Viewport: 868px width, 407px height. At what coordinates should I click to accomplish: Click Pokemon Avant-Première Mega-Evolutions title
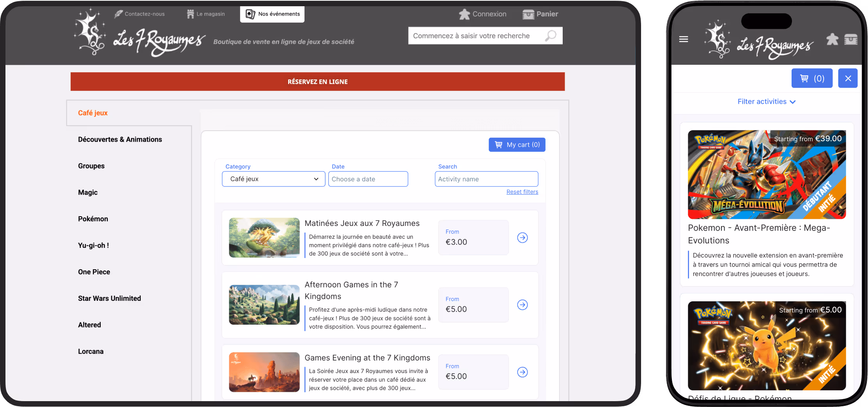(x=759, y=234)
